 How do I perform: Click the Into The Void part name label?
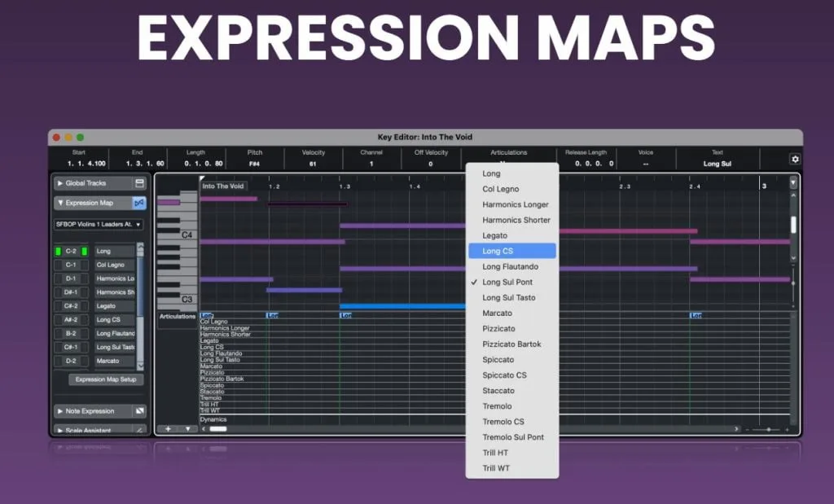[x=223, y=186]
